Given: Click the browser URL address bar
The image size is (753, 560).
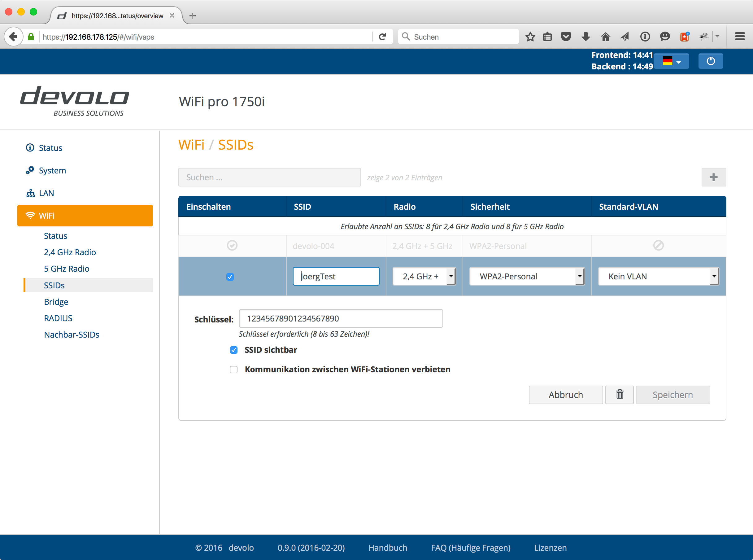Looking at the screenshot, I should tap(206, 37).
